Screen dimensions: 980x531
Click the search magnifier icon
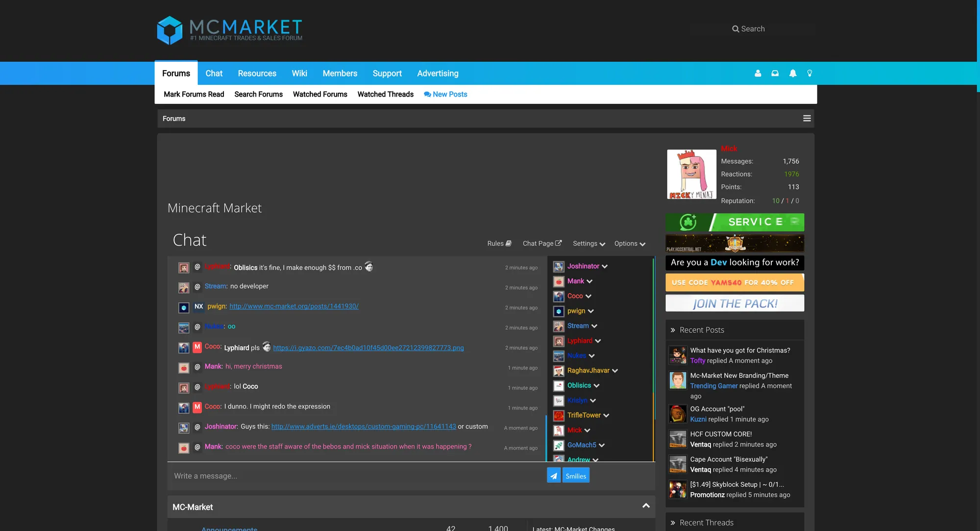[735, 29]
